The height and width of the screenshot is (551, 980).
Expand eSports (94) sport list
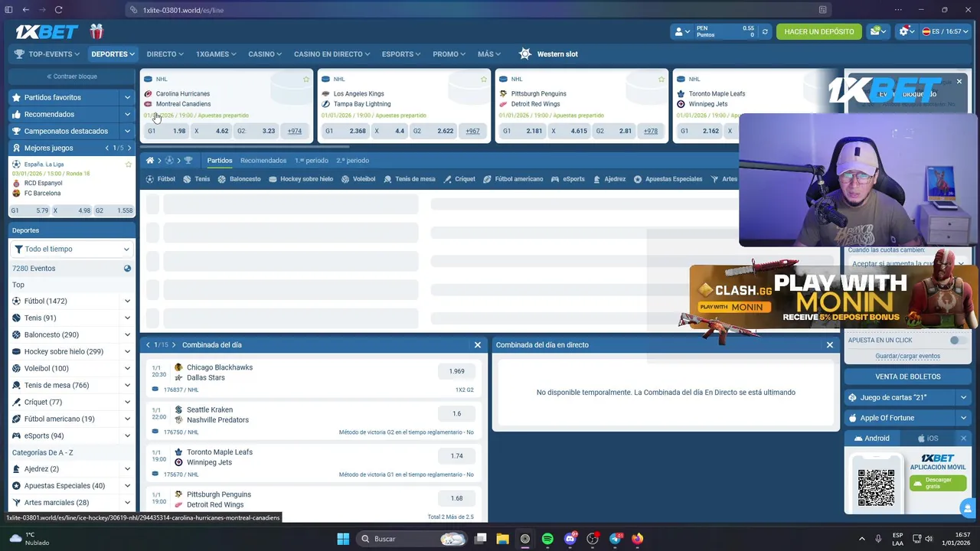(x=127, y=435)
